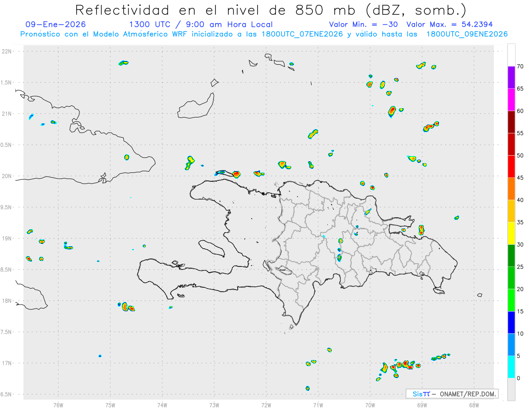This screenshot has height=411, width=532.
Task: Click the purple 65–70 dBZ colorbar segment
Action: pyautogui.click(x=511, y=77)
